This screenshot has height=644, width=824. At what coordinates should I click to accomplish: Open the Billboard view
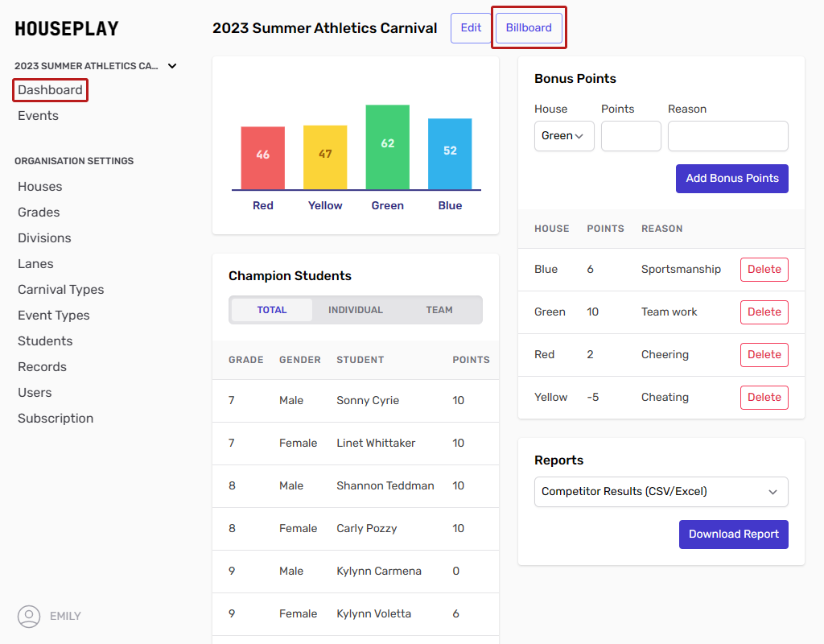pyautogui.click(x=529, y=27)
